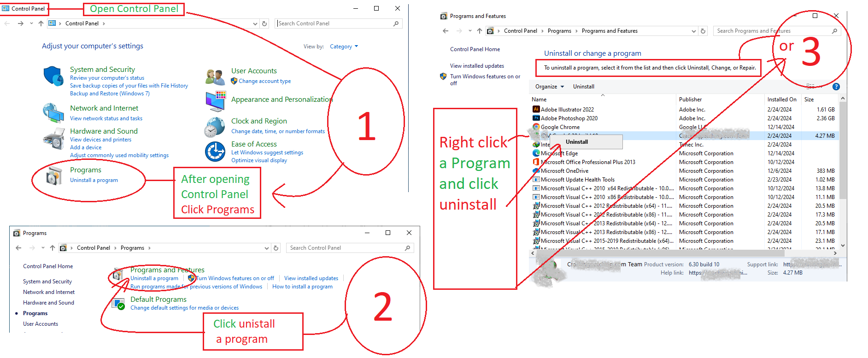Open the Organize dropdown in Programs and Features
The image size is (868, 358).
click(549, 87)
